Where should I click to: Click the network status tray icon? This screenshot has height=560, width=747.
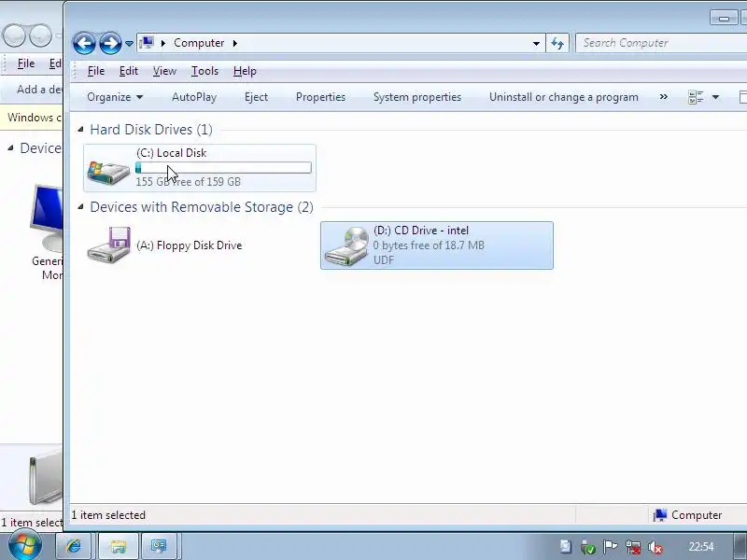pos(633,547)
